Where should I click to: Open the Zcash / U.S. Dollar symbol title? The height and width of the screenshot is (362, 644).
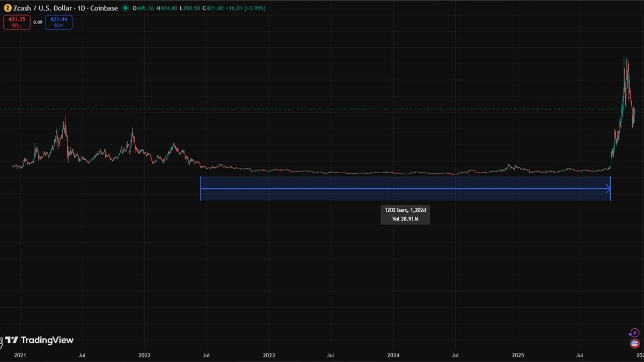66,8
